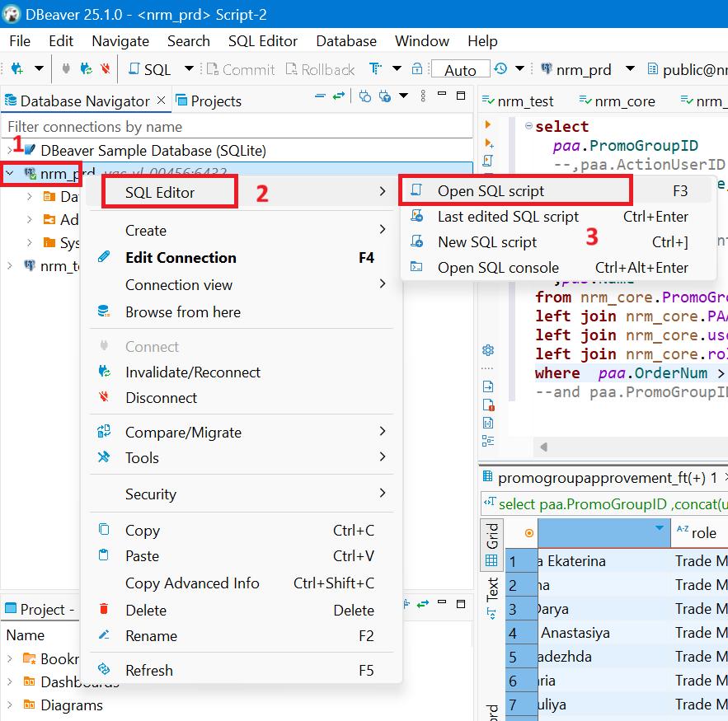This screenshot has width=728, height=721.
Task: Switch to the nrm_core editor tab
Action: coord(617,101)
